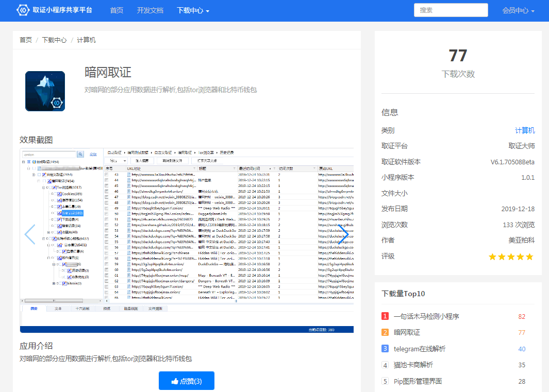Click the 1.0.1 mini-program version value
The width and height of the screenshot is (549, 392).
(x=528, y=178)
